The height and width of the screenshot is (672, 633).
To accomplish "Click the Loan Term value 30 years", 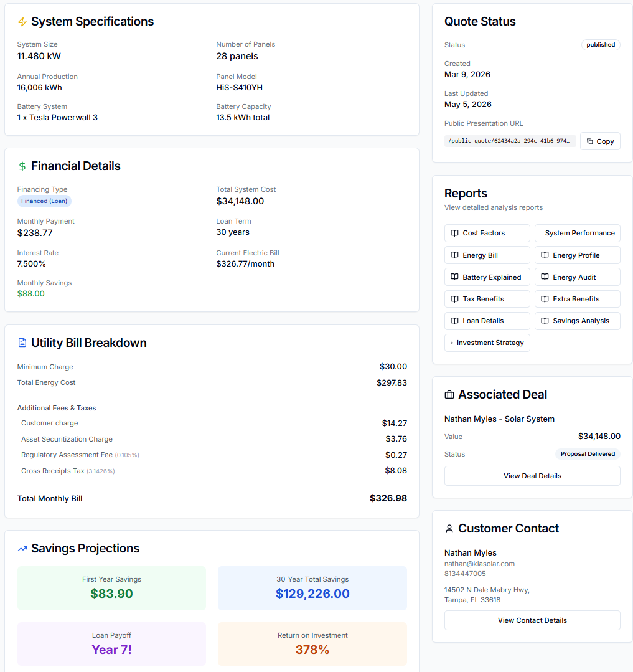I will pyautogui.click(x=233, y=232).
